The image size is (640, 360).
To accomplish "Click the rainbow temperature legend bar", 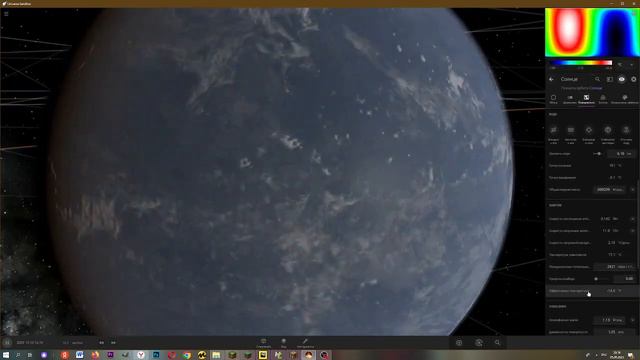I will point(581,63).
